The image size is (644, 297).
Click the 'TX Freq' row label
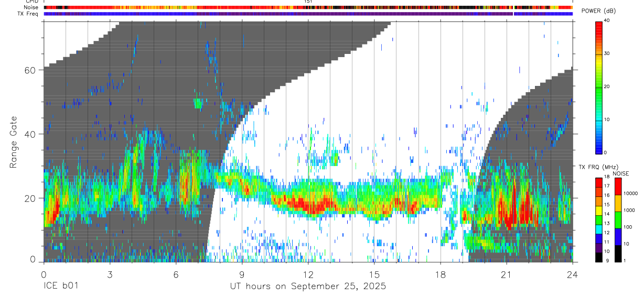(27, 14)
